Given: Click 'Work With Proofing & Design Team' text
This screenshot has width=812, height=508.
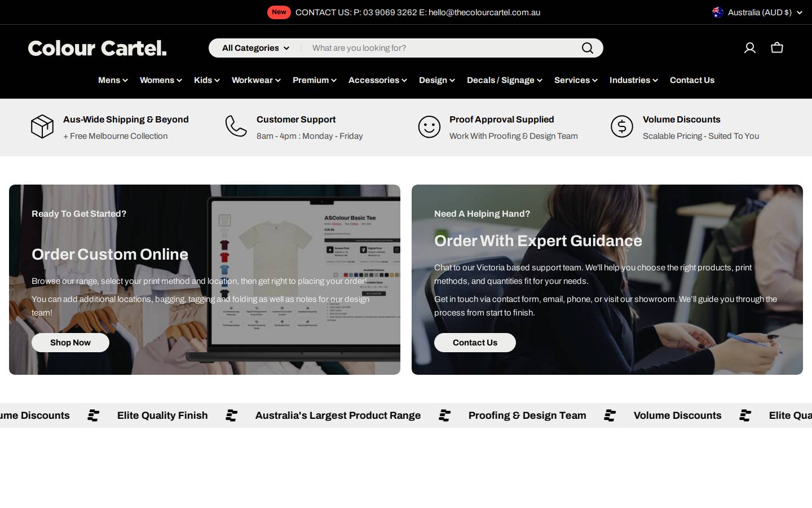Looking at the screenshot, I should [514, 136].
